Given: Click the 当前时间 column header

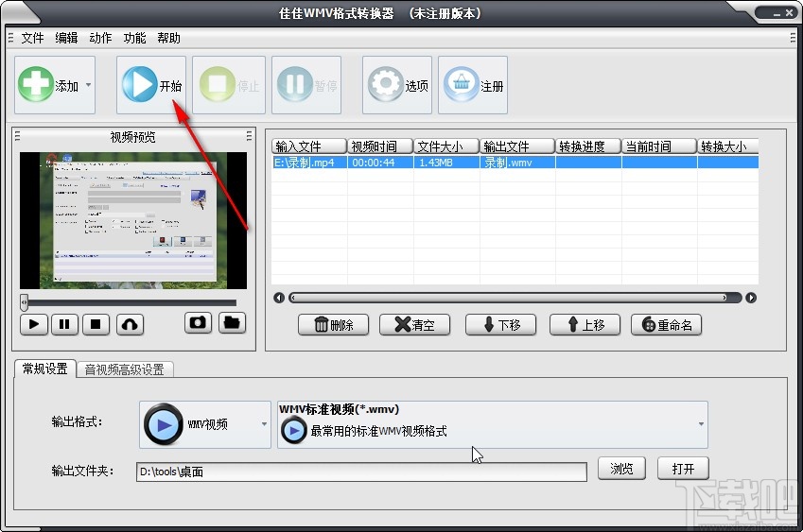Looking at the screenshot, I should (659, 146).
